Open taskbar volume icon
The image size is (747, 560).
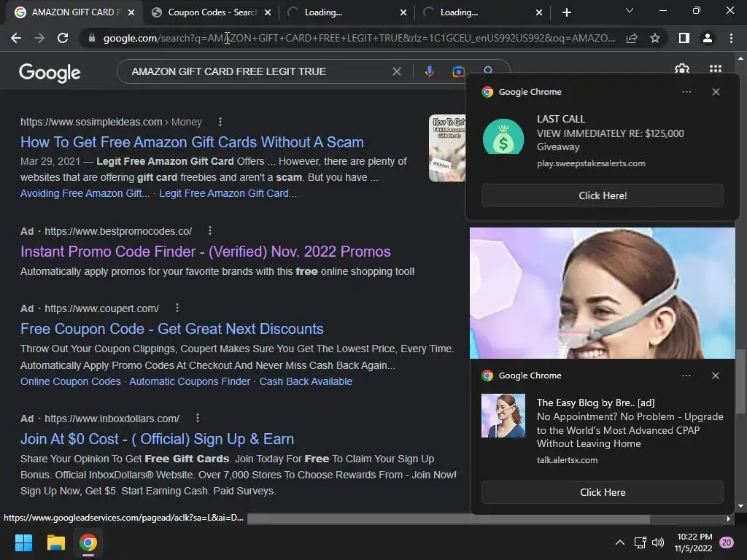[658, 542]
